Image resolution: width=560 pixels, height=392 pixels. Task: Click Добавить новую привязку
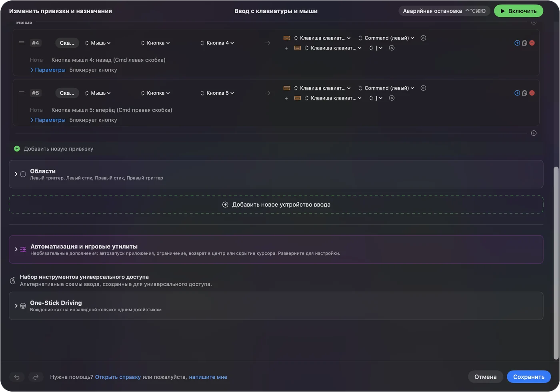54,149
